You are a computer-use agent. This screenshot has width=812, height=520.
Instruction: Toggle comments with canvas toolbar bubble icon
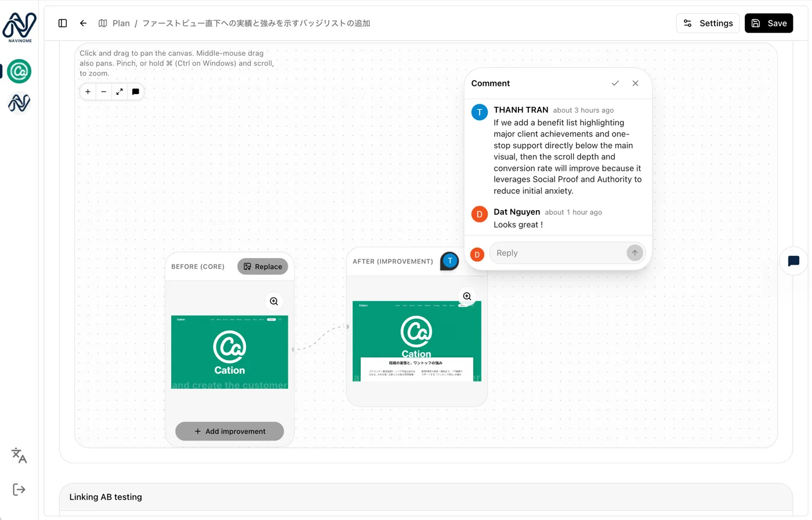click(x=136, y=92)
